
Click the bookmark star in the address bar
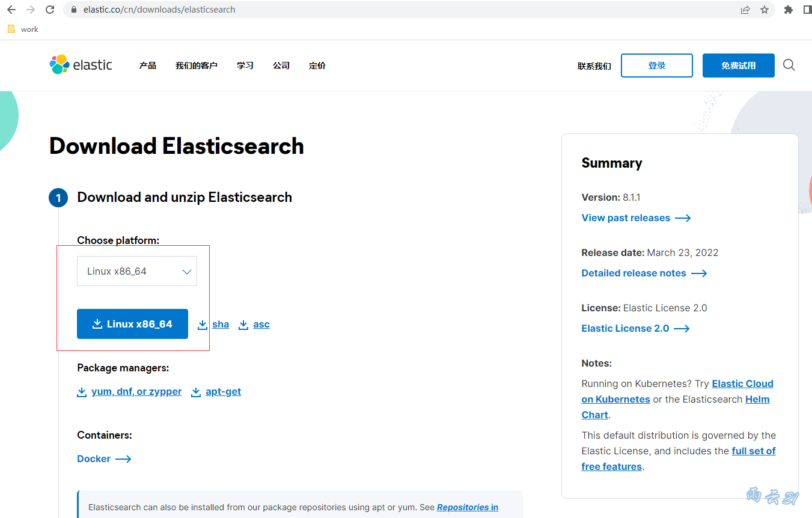[764, 10]
